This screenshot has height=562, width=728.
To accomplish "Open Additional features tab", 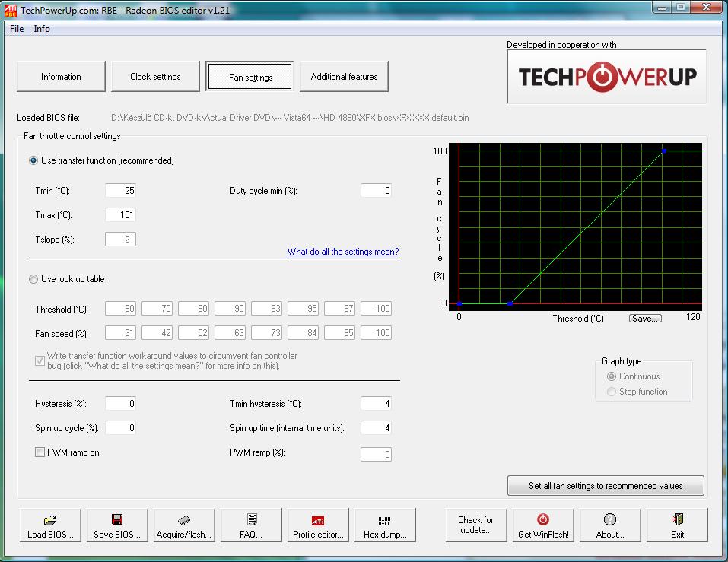I will [344, 77].
